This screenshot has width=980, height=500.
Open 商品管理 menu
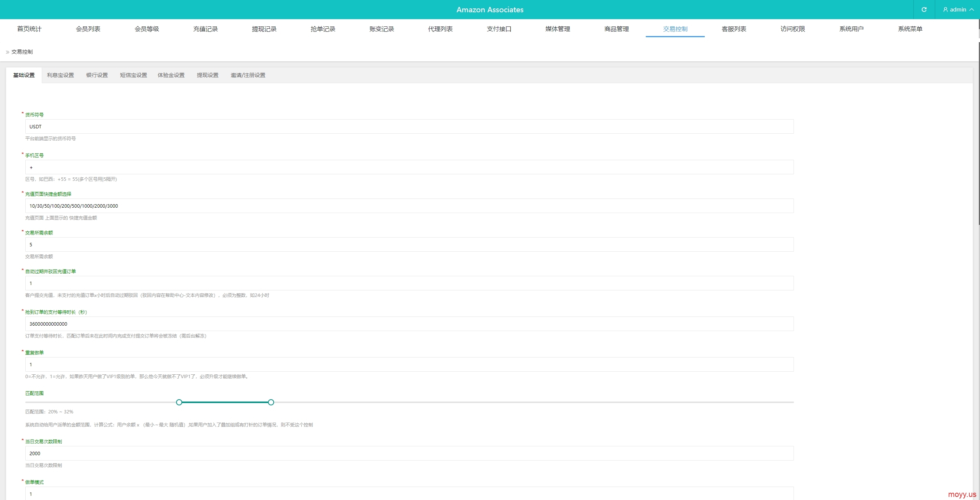coord(616,29)
